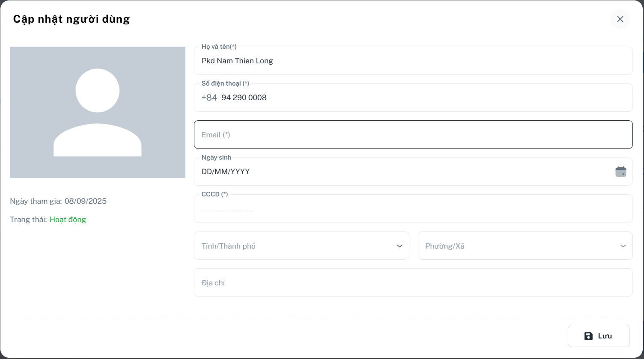Expand the Tỉnh/Thành phố chevron arrow
Screen dimensions: 644x359
click(399, 246)
